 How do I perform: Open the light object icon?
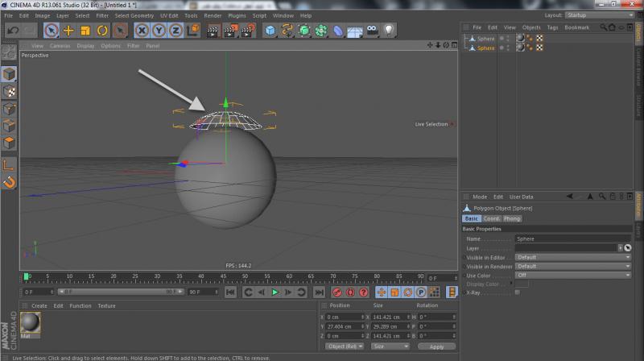(389, 31)
